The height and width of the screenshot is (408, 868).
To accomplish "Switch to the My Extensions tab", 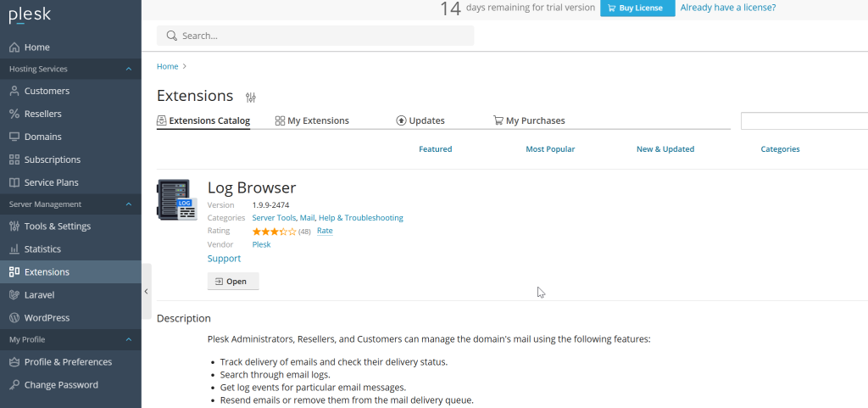I will [x=312, y=120].
